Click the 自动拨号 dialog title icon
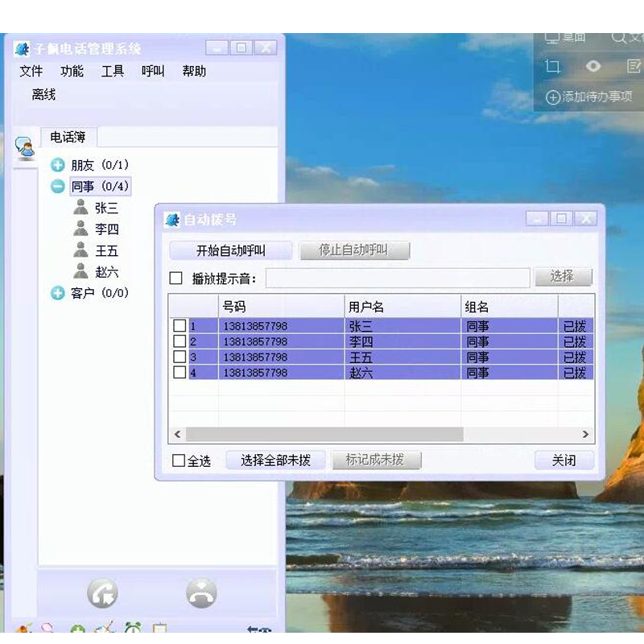 [x=172, y=220]
